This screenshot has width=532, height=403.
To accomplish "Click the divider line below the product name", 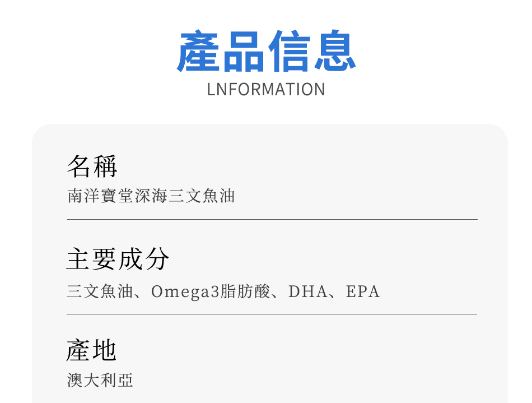I will [x=272, y=219].
